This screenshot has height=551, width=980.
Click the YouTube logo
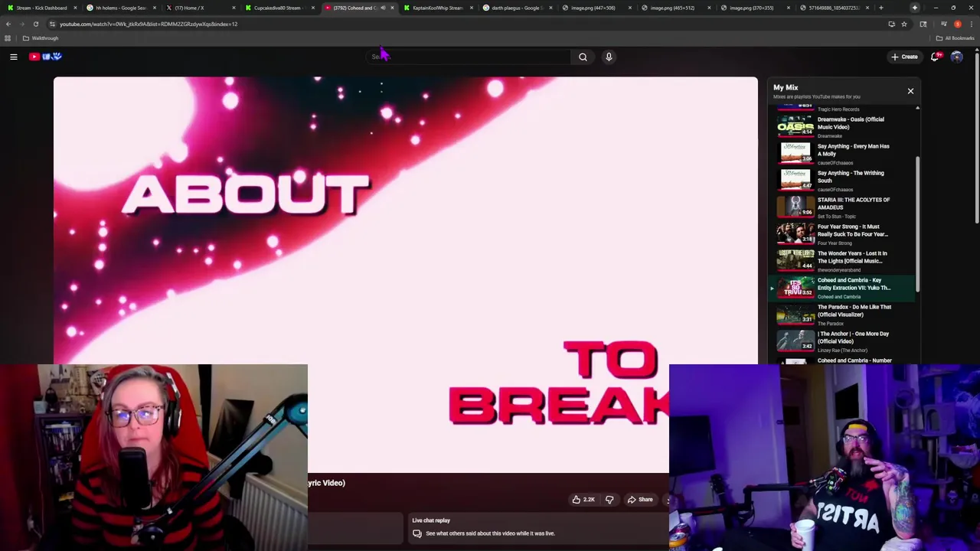46,57
